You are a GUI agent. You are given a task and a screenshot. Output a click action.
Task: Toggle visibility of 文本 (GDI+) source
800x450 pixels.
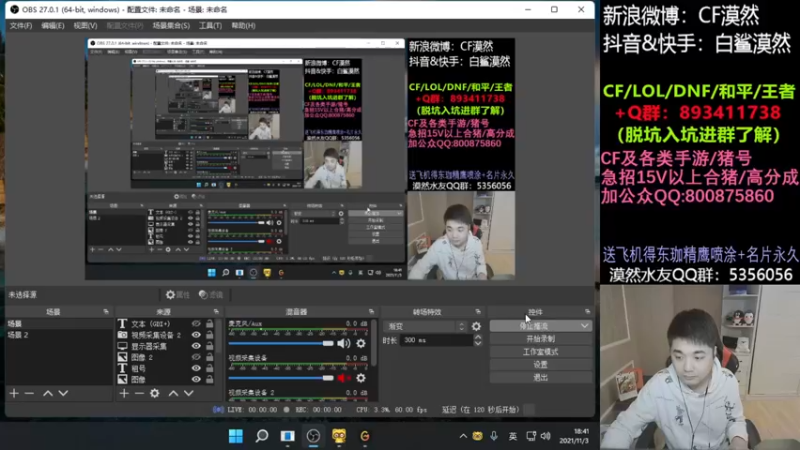click(196, 323)
